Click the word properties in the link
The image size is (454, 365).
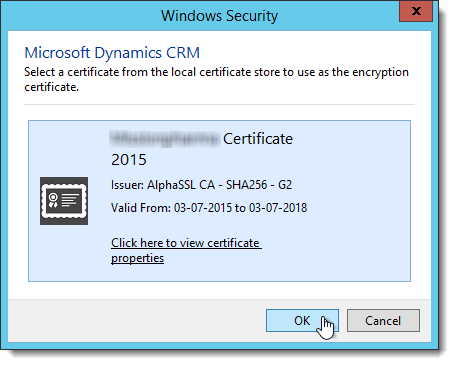click(137, 258)
